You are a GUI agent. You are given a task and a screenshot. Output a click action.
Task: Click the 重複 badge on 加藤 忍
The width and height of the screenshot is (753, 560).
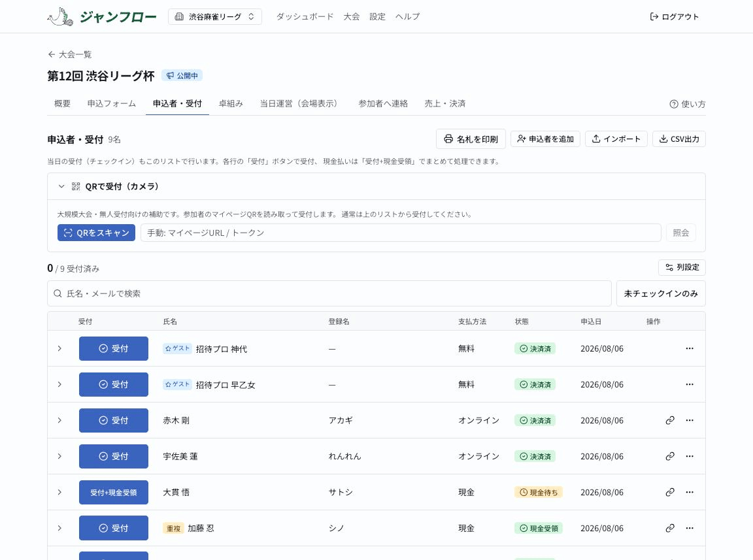(173, 528)
